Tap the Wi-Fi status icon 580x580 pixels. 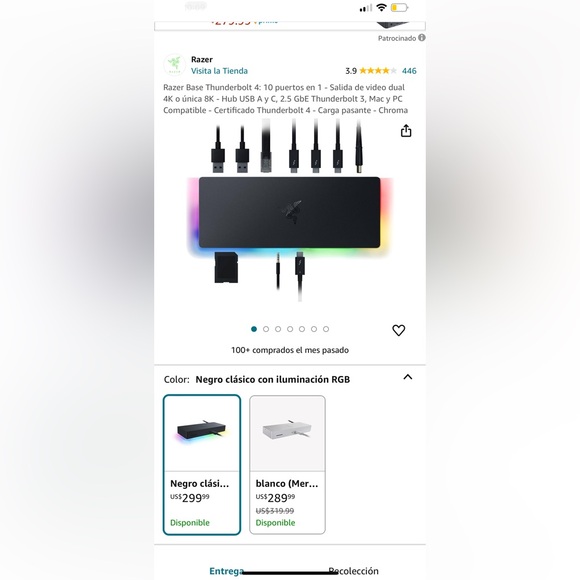(381, 7)
